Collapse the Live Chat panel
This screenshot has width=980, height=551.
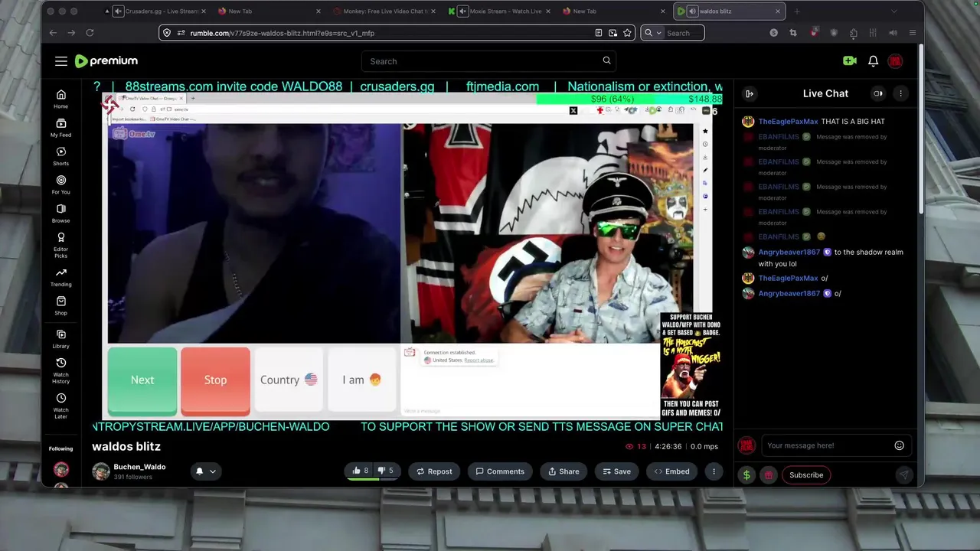pyautogui.click(x=750, y=93)
